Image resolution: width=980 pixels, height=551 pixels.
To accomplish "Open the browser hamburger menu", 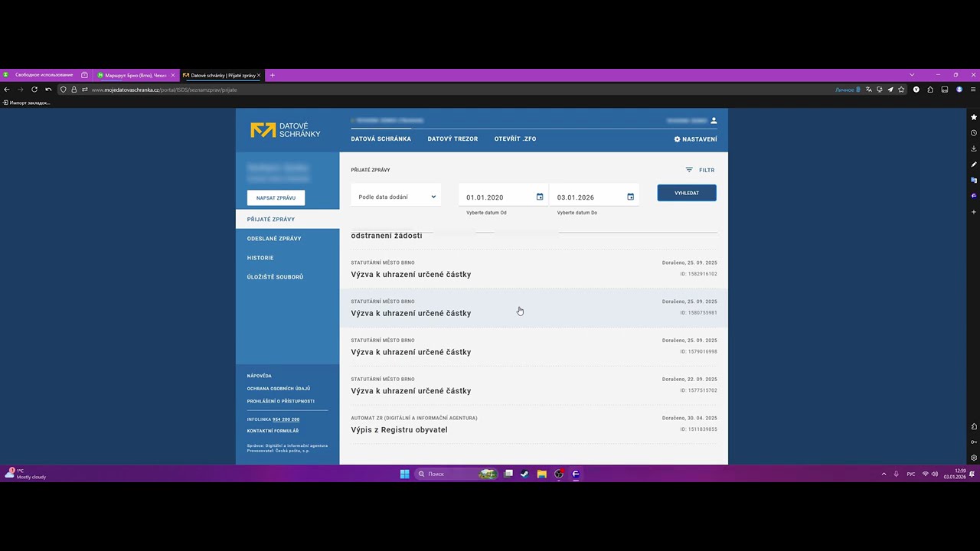I will click(973, 90).
